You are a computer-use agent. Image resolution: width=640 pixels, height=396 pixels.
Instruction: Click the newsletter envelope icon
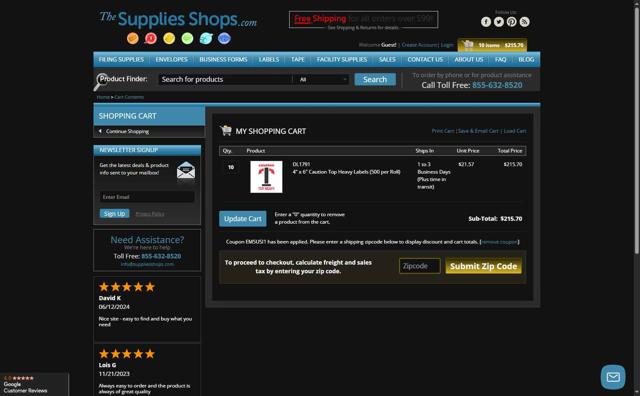(x=186, y=170)
